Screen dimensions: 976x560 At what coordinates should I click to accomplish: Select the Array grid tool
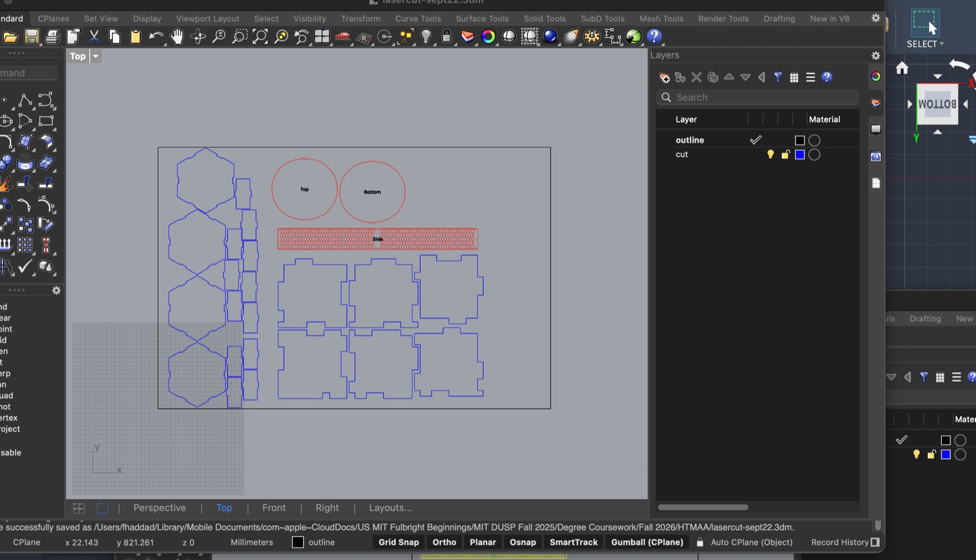(x=25, y=245)
